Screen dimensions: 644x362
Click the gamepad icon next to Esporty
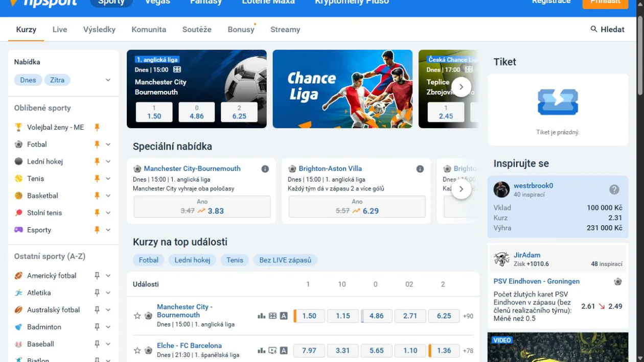click(x=19, y=230)
